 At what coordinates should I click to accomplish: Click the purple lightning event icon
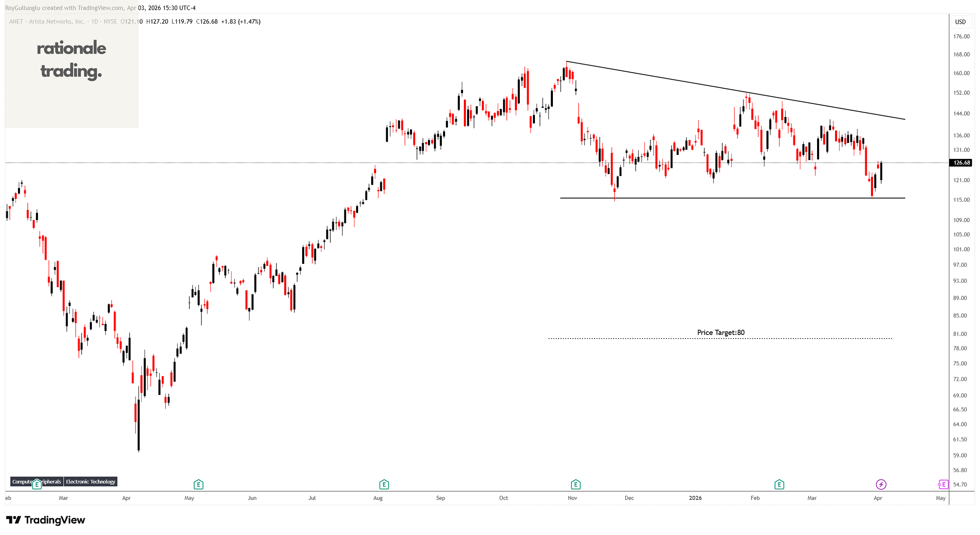(x=881, y=485)
